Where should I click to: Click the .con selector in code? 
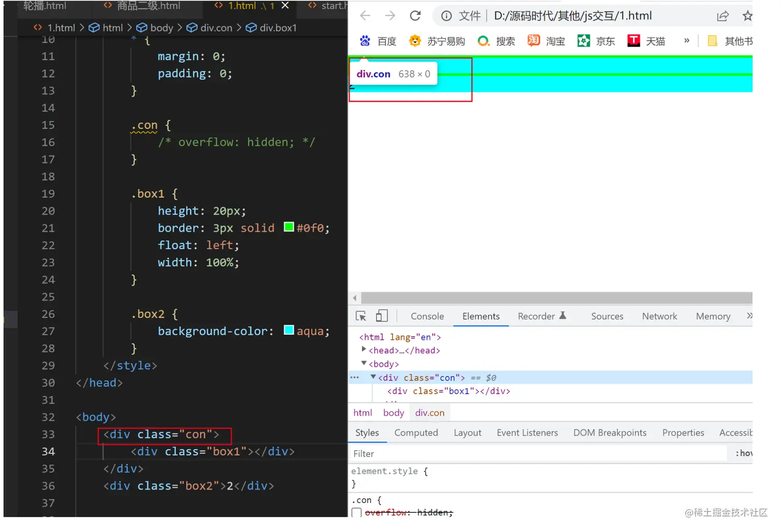pyautogui.click(x=144, y=125)
